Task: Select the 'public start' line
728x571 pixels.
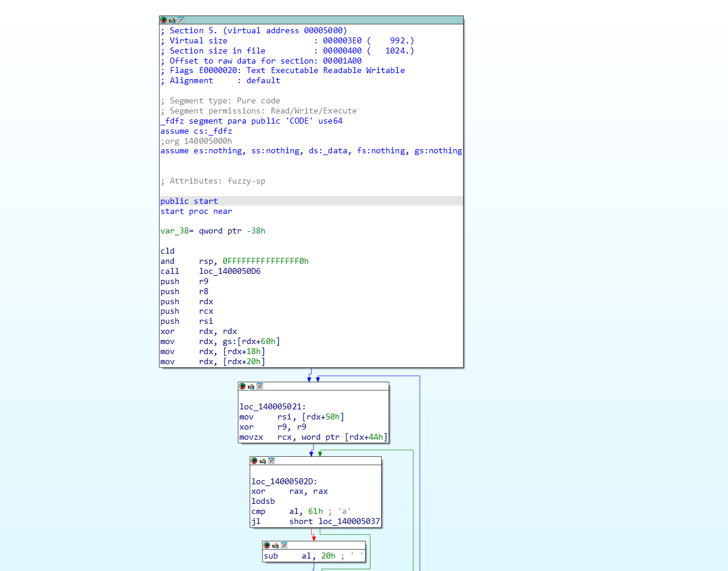Action: [x=311, y=201]
